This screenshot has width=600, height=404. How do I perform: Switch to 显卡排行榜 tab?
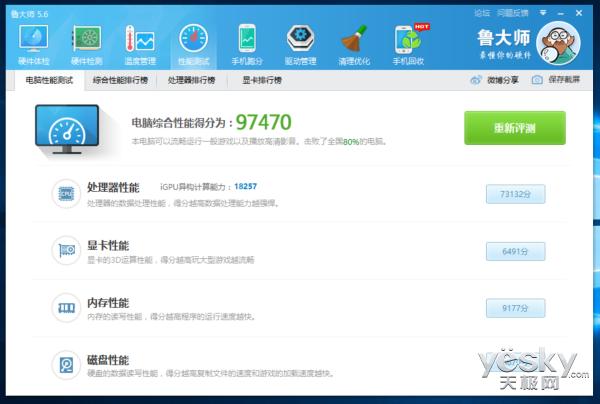(x=262, y=80)
